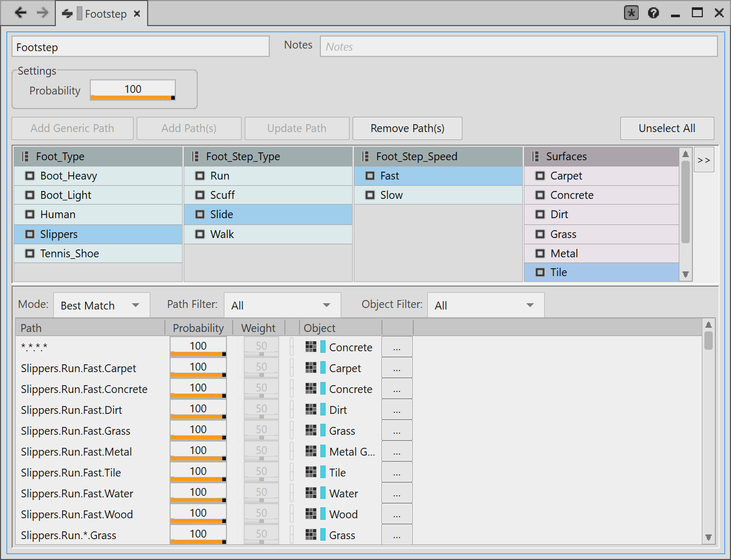Viewport: 731px width, 560px height.
Task: Open the Mode dropdown set to Best Match
Action: 101,305
